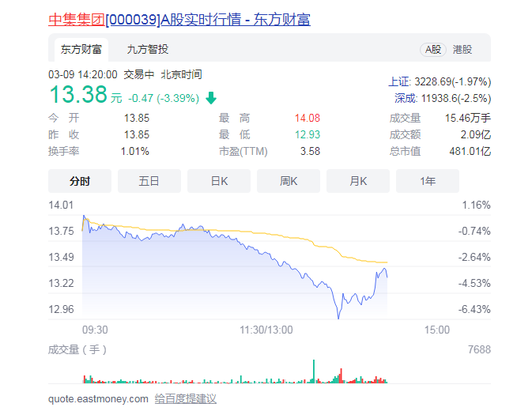Click the 总市值 value 481.01亿
The width and height of the screenshot is (532, 411).
coord(470,151)
